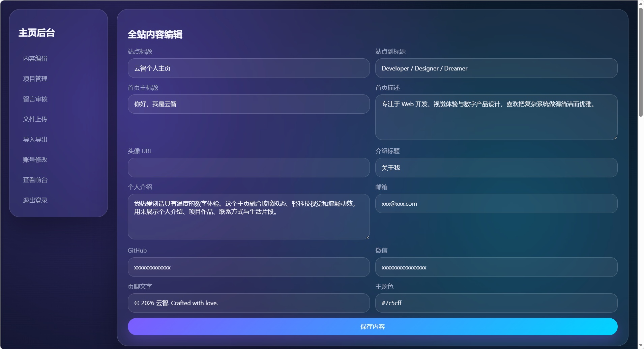
Task: Click the page vertical scrollbar thumb
Action: (641, 62)
